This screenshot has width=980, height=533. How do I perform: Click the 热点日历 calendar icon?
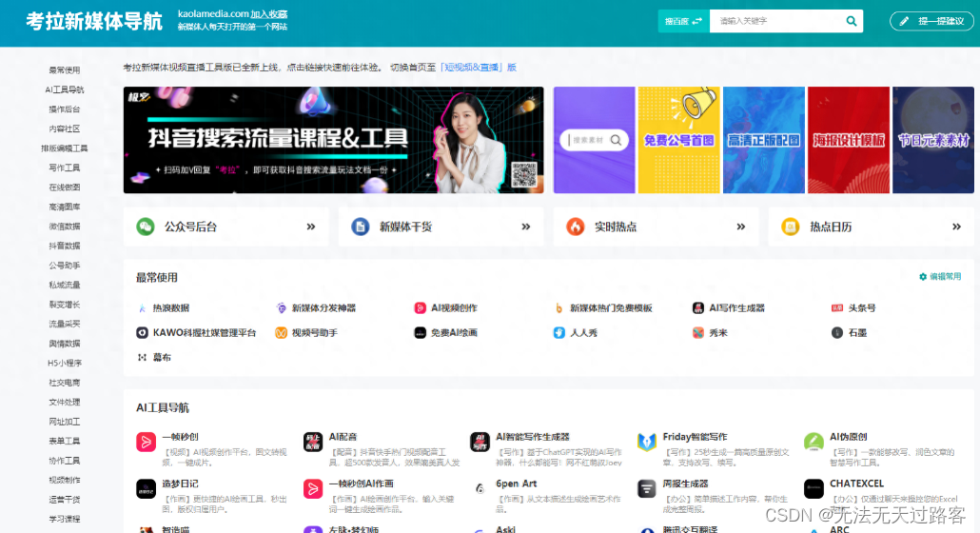tap(790, 227)
